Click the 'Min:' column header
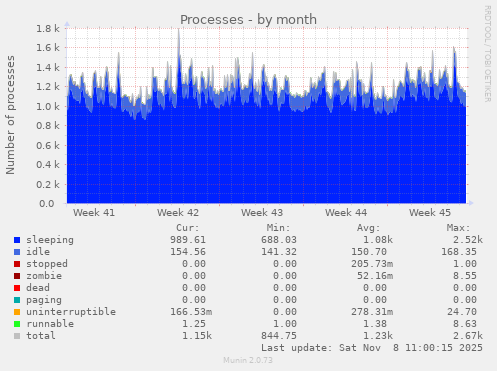The width and height of the screenshot is (497, 371). tap(278, 228)
